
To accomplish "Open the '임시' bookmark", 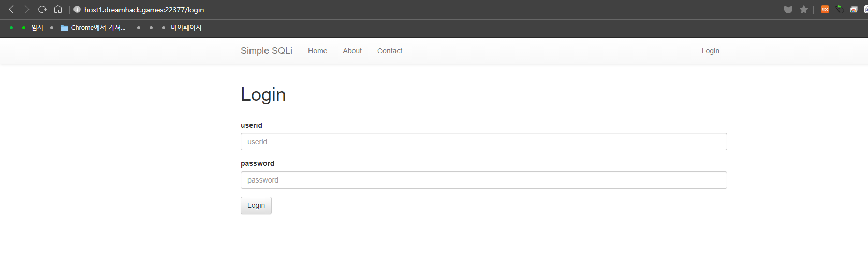I will (x=37, y=28).
